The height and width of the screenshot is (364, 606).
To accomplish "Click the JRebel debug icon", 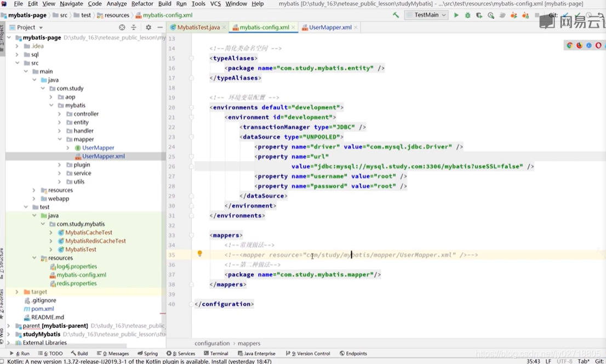I will [525, 15].
